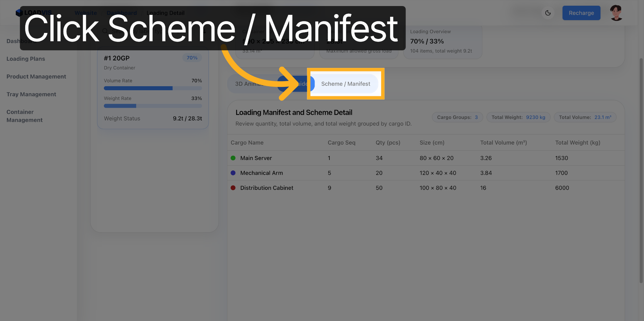Click the Cargo Groups badge

tap(457, 117)
